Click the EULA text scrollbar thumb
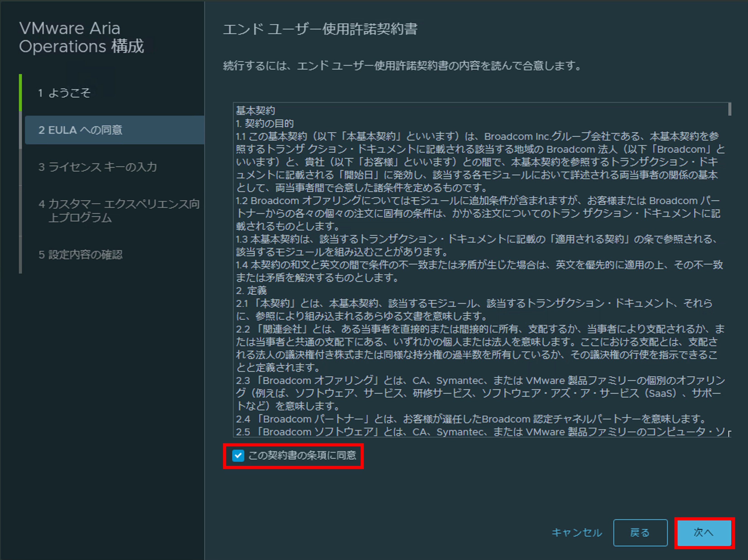The height and width of the screenshot is (560, 748). [730, 109]
